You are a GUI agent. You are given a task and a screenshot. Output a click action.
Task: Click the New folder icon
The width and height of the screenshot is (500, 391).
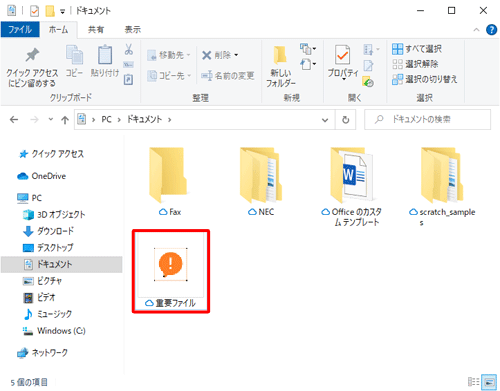click(280, 55)
